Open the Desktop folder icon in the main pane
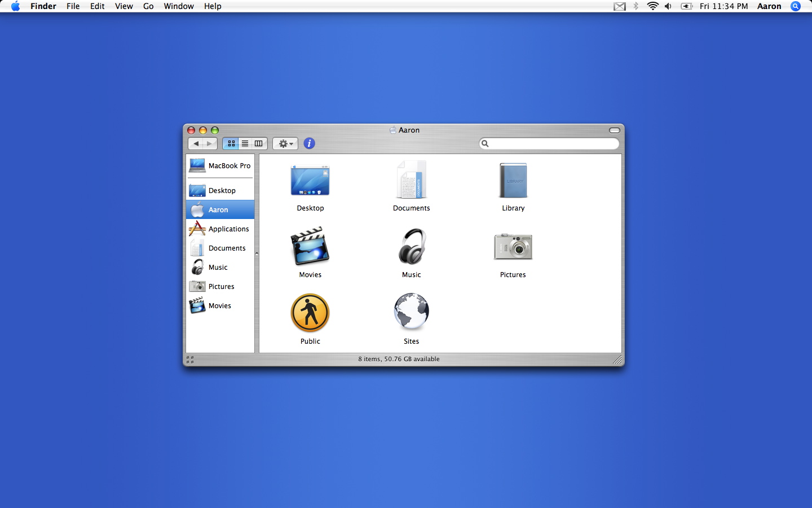This screenshot has height=508, width=812. 310,180
